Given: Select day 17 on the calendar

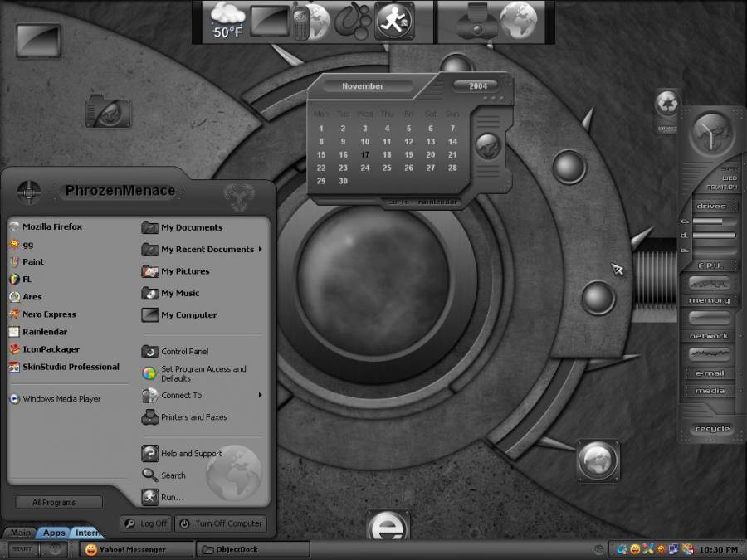Looking at the screenshot, I should [x=365, y=155].
